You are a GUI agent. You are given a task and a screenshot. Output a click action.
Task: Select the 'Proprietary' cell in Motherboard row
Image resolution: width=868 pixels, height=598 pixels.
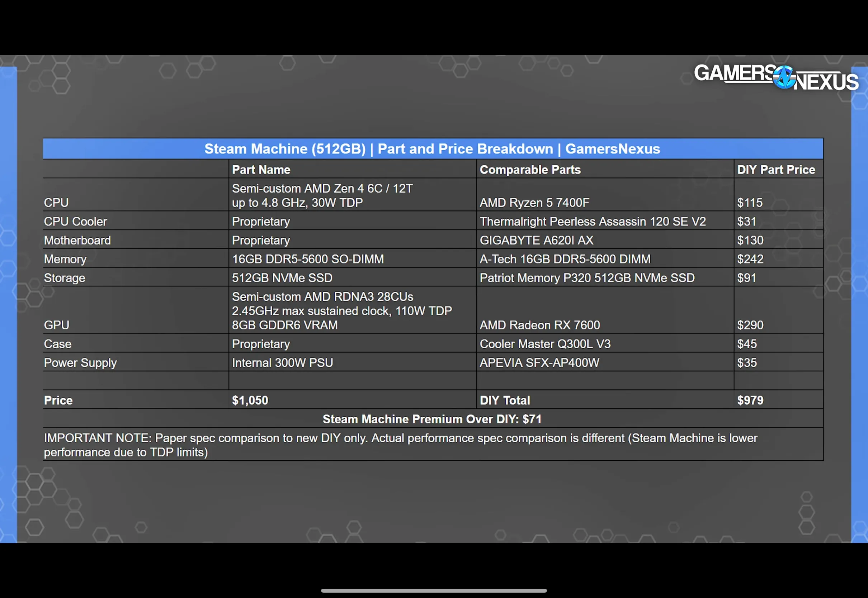(261, 240)
